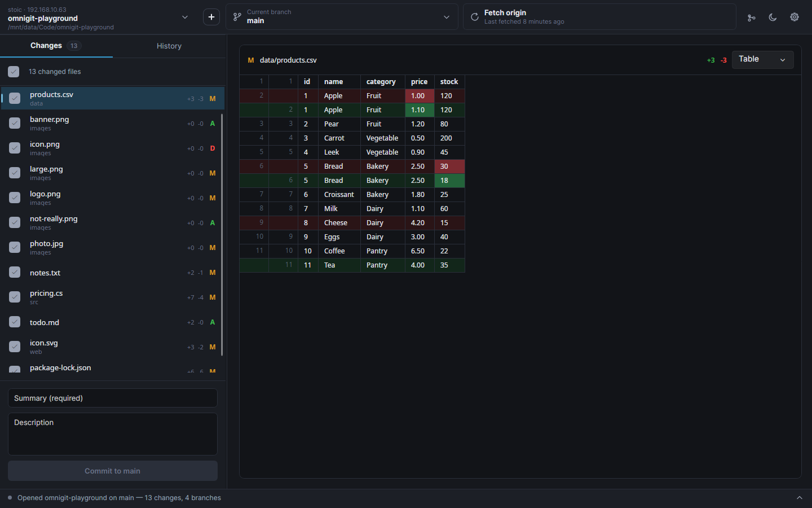Uncheck the icon.png checkbox

(15, 148)
